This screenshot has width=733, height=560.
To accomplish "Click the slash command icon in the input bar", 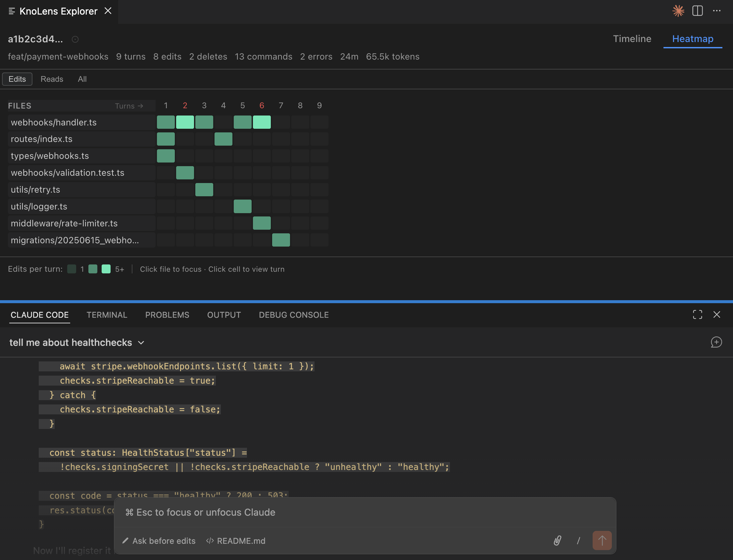I will click(x=579, y=541).
